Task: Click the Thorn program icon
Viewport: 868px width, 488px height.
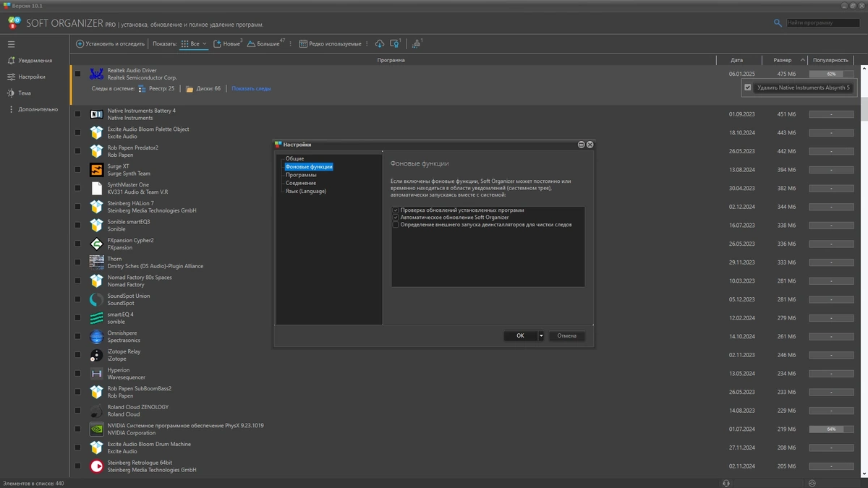Action: coord(96,262)
